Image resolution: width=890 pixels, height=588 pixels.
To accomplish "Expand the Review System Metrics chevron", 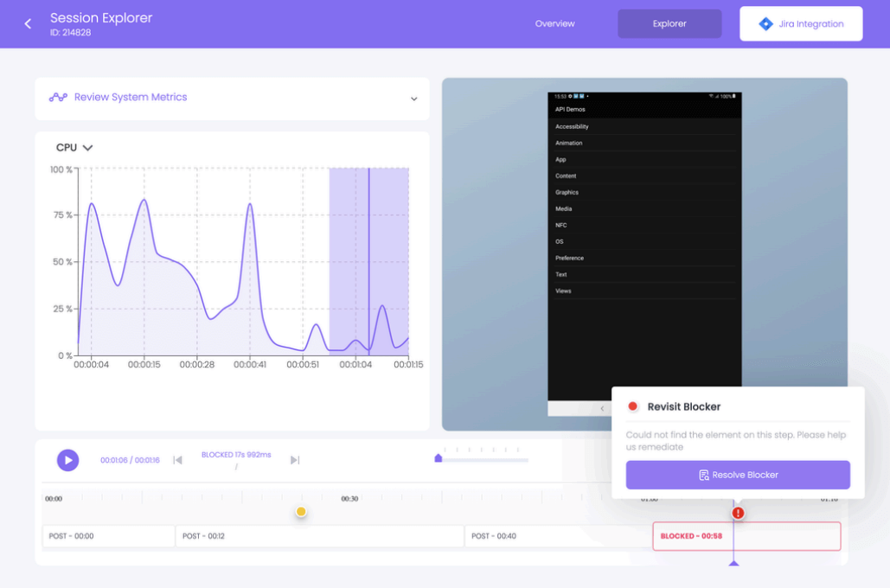I will point(413,99).
